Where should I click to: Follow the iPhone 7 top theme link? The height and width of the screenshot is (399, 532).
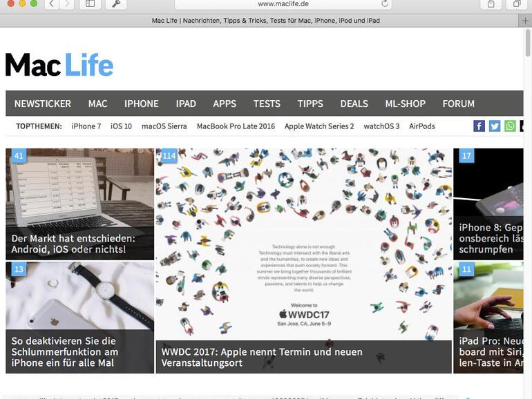click(x=86, y=126)
